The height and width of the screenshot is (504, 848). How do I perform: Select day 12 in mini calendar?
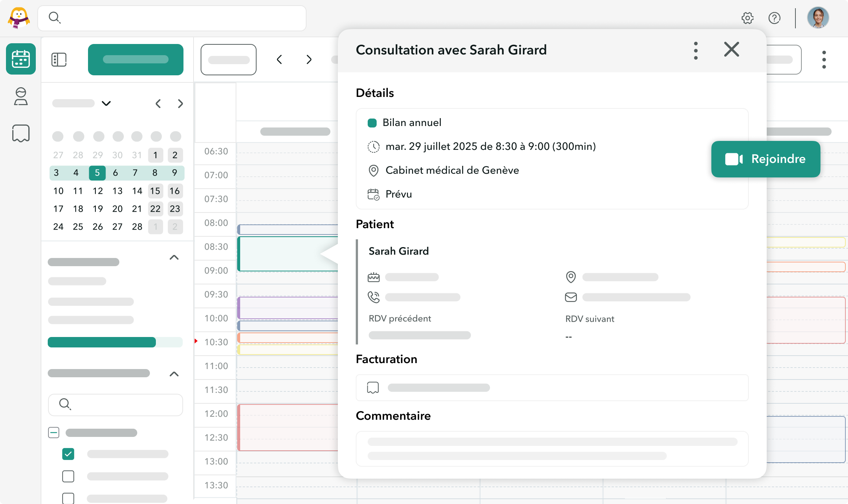(x=98, y=191)
